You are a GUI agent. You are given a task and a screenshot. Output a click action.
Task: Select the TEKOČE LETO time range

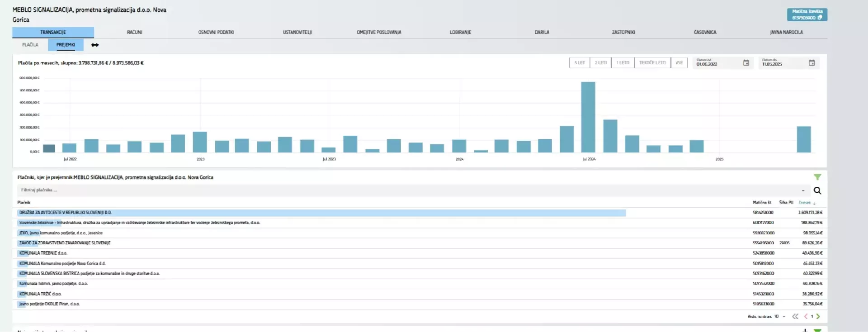[652, 63]
